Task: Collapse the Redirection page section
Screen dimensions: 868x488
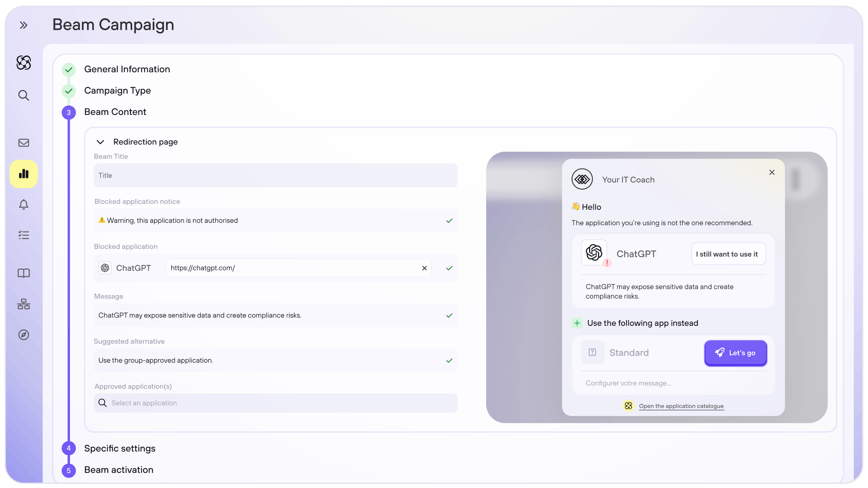Action: (100, 142)
